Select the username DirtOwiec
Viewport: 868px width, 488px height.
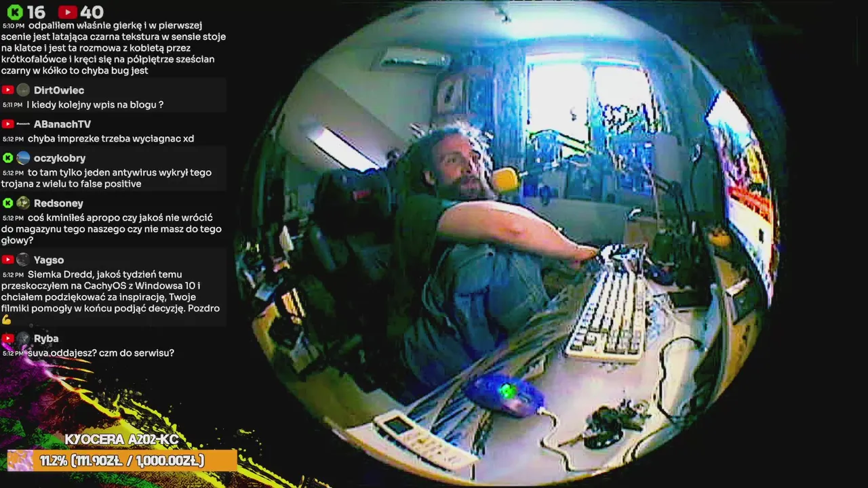pos(59,90)
